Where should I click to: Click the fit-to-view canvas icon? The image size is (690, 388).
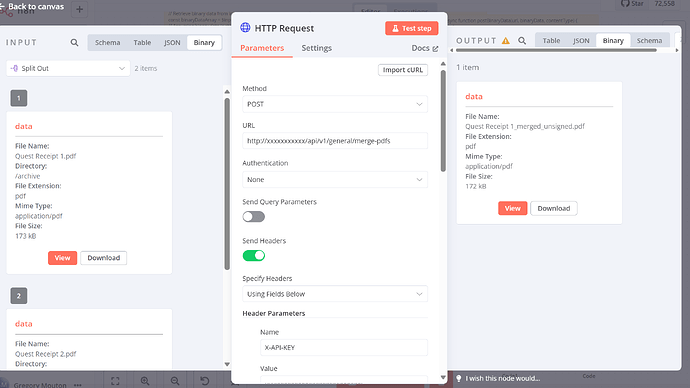click(x=115, y=381)
